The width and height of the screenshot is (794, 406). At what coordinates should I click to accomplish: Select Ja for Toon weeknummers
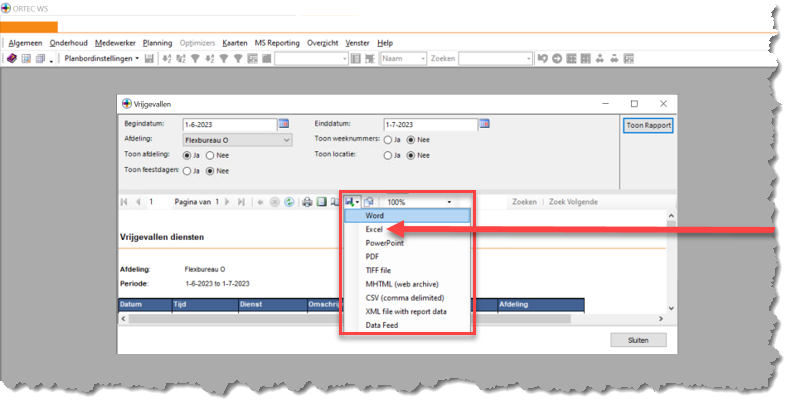pos(388,140)
